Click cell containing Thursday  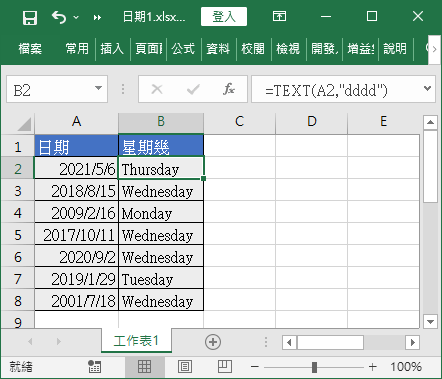[161, 168]
